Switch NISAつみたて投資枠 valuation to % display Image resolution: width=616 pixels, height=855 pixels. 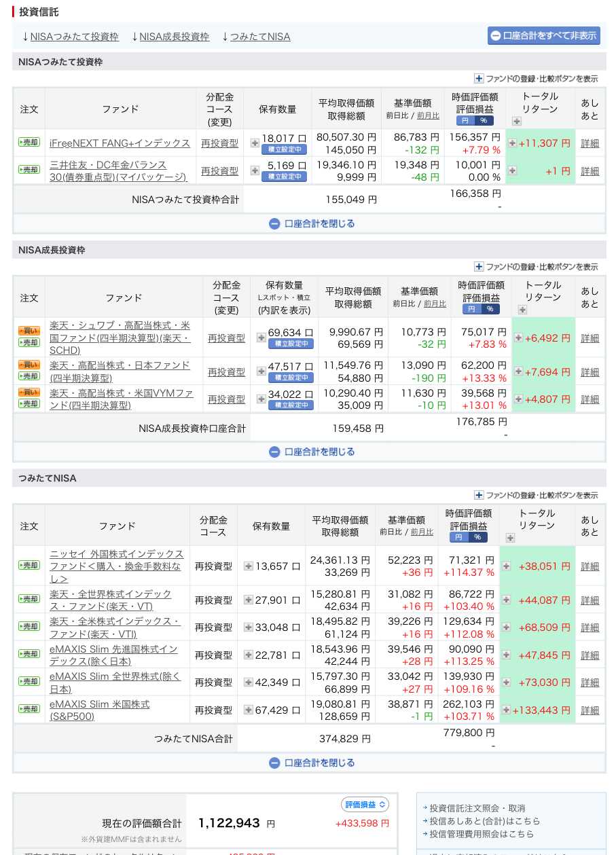(x=484, y=121)
